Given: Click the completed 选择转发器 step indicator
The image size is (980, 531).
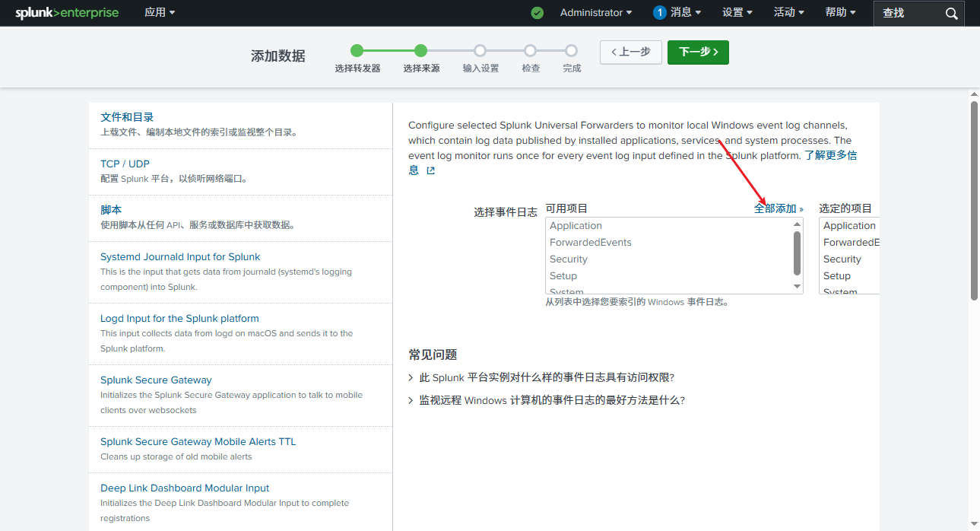Looking at the screenshot, I should coord(357,51).
